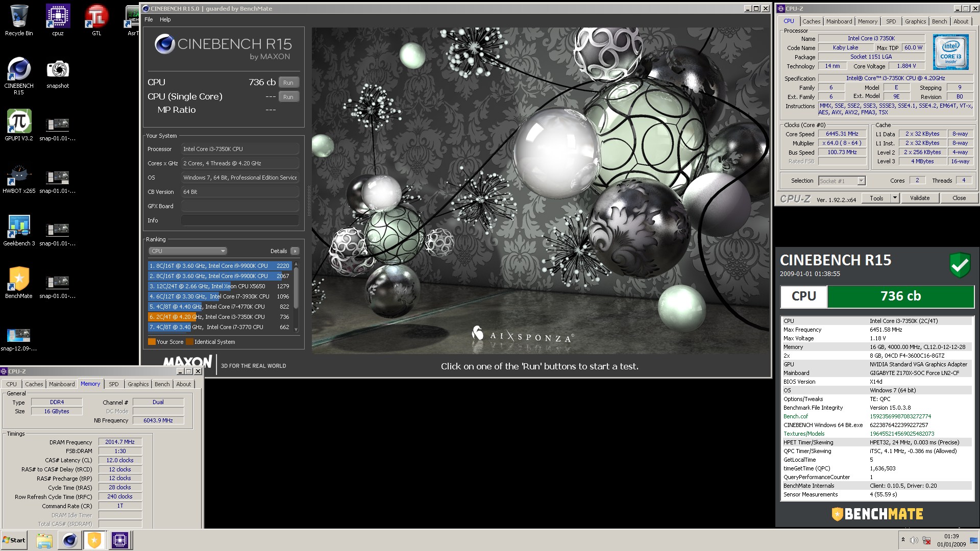The image size is (980, 551).
Task: Open SPD tab in bottom CPU-Z window
Action: click(x=114, y=384)
